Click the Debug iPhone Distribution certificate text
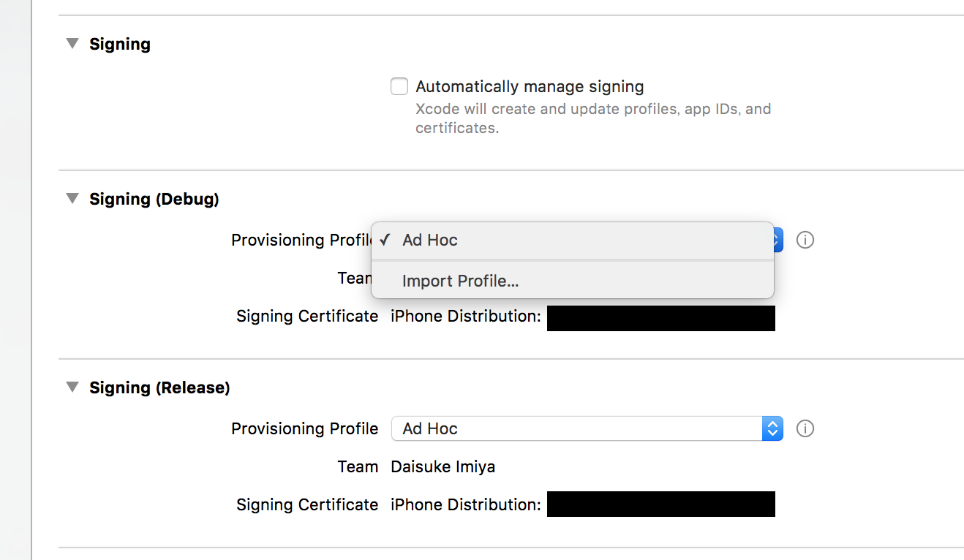 pos(466,316)
